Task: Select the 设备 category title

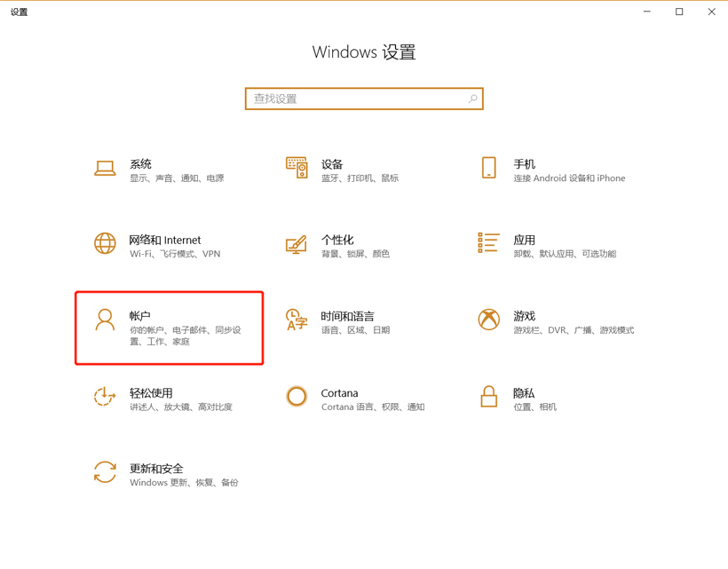Action: pyautogui.click(x=332, y=164)
